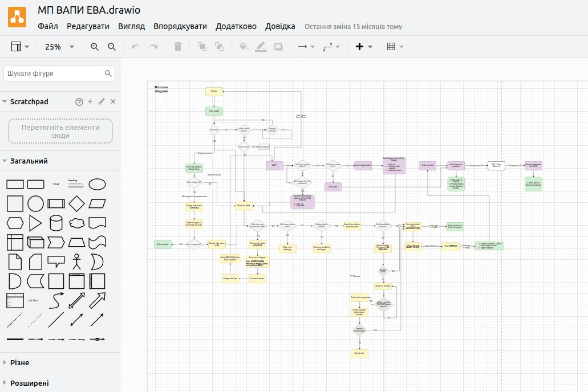Add new item to Scratchpad with plus

coord(90,101)
